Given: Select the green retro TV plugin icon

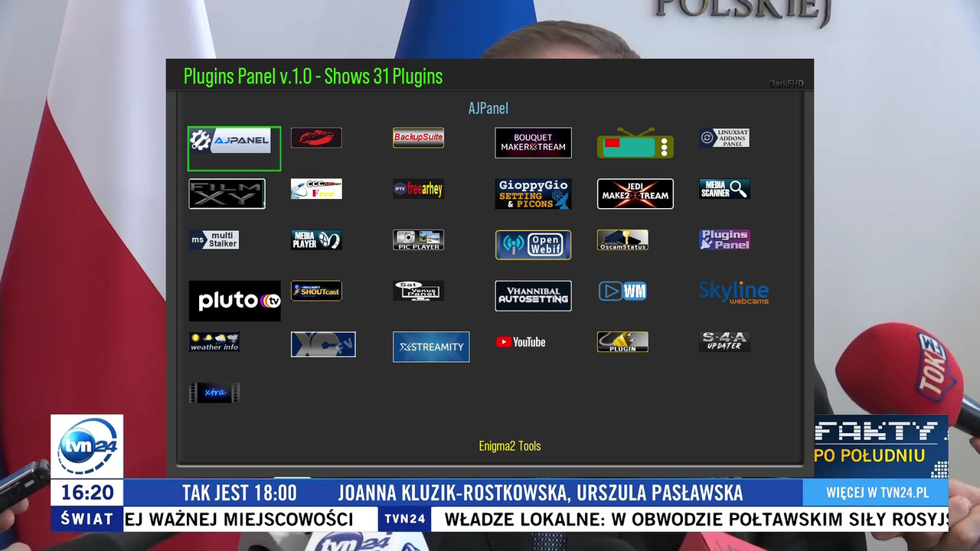Looking at the screenshot, I should [x=635, y=143].
